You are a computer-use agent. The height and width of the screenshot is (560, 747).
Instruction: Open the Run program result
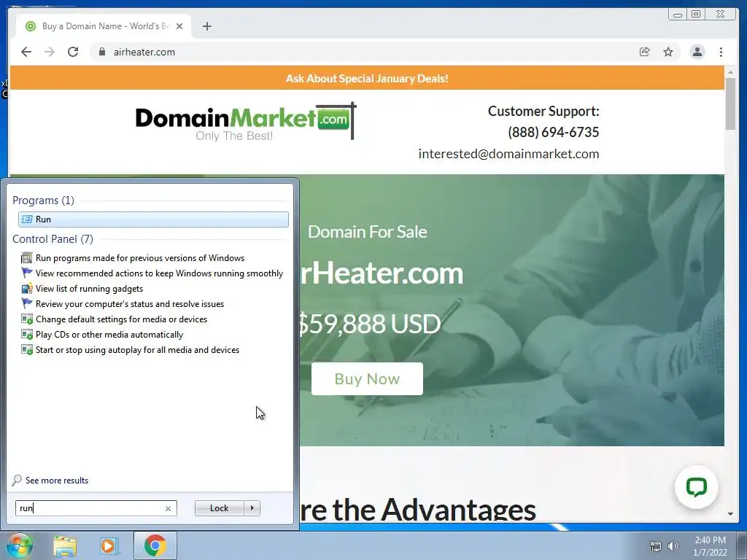pos(153,219)
